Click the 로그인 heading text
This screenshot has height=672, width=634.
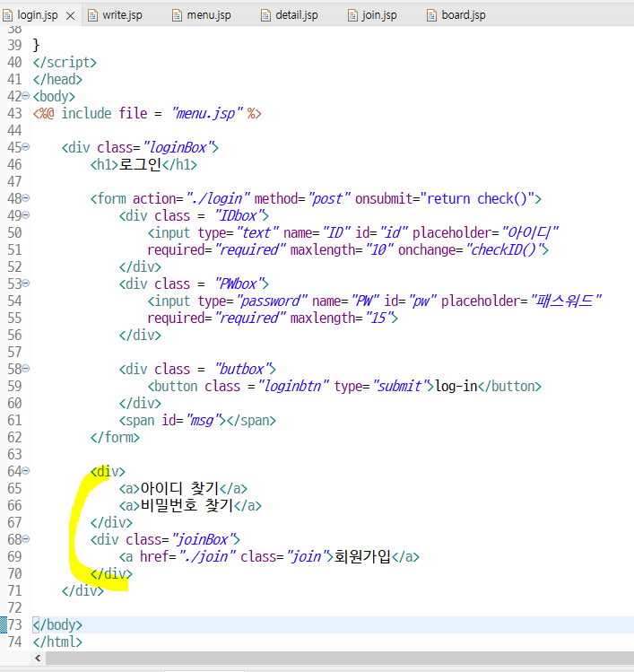point(140,164)
